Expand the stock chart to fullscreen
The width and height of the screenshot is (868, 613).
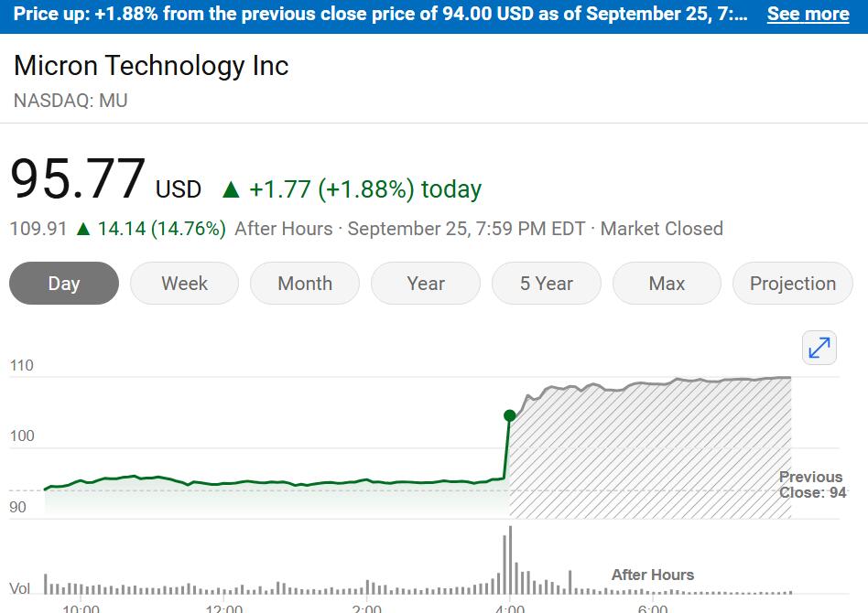click(x=819, y=348)
